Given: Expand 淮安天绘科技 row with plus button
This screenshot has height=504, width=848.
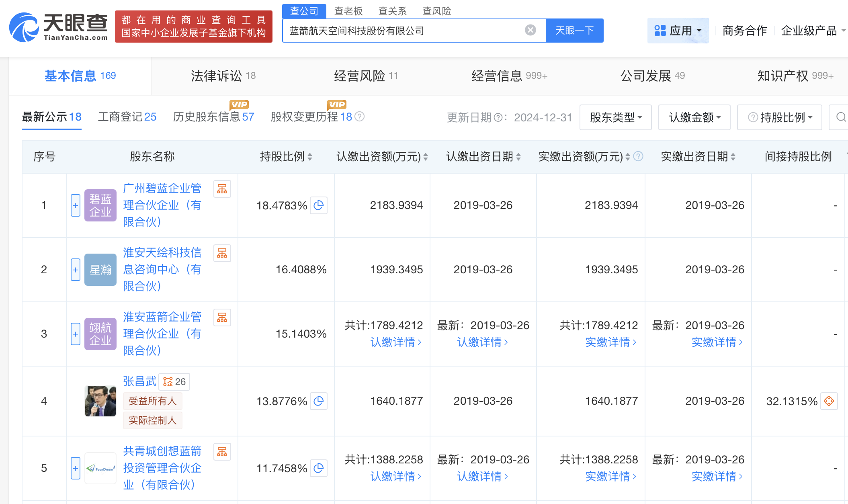Looking at the screenshot, I should 75,269.
